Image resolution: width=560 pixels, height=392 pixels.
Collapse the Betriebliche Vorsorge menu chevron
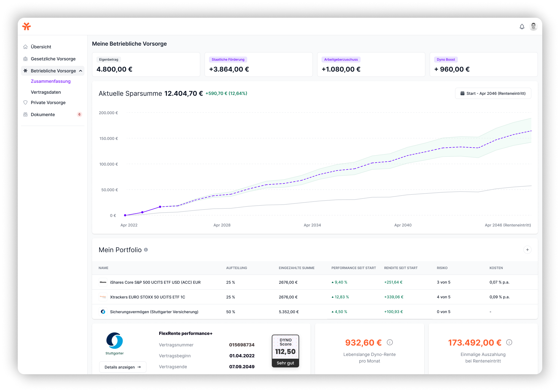click(81, 71)
